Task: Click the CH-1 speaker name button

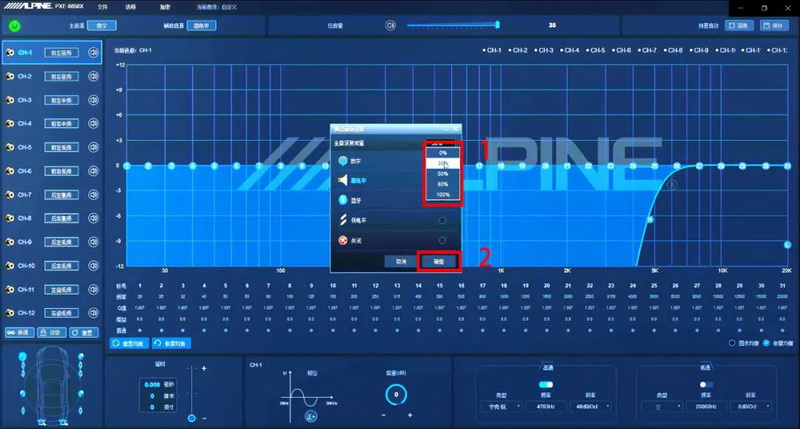Action: click(61, 53)
